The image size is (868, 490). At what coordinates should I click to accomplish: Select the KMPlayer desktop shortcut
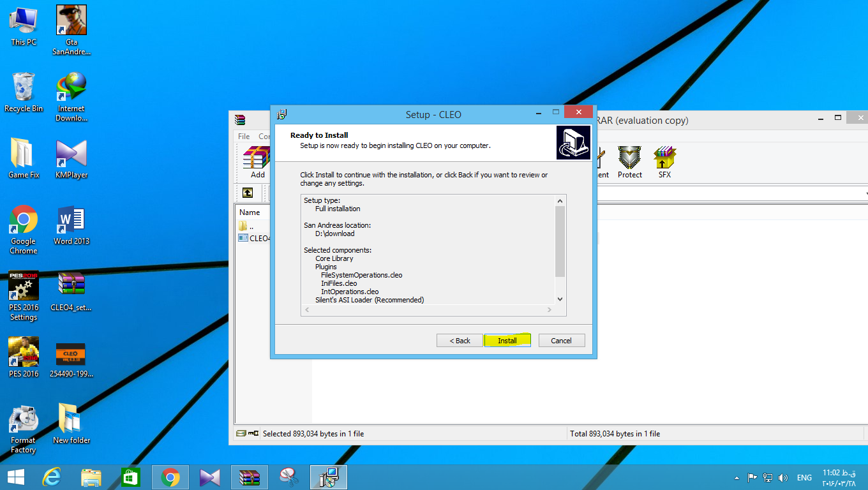click(71, 158)
